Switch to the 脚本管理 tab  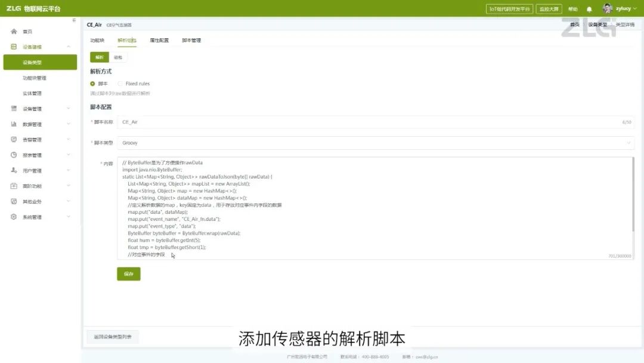click(191, 40)
